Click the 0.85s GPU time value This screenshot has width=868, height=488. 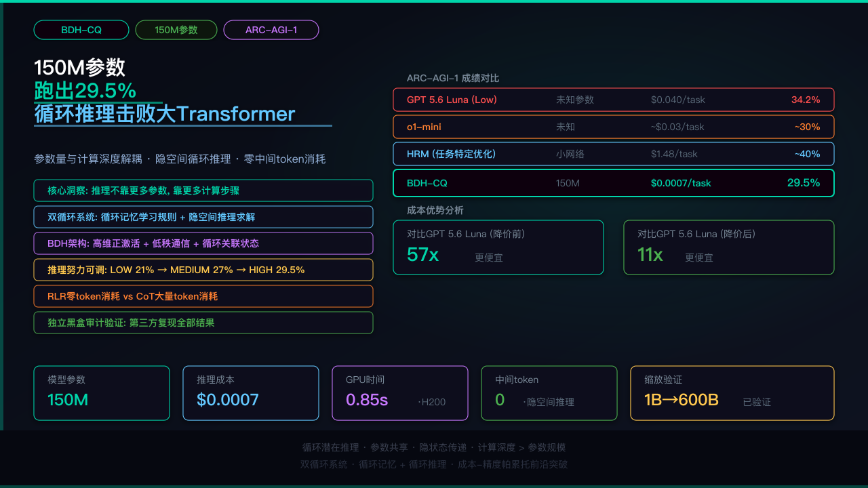367,400
